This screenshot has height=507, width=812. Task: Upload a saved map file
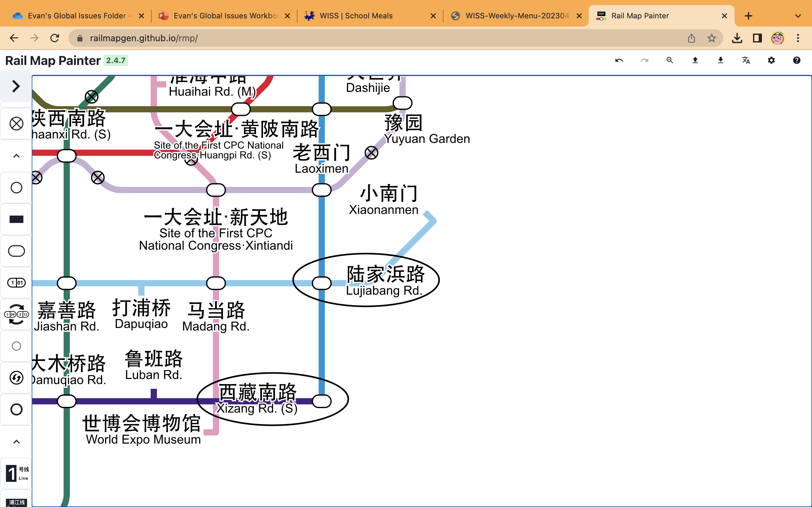pyautogui.click(x=695, y=60)
